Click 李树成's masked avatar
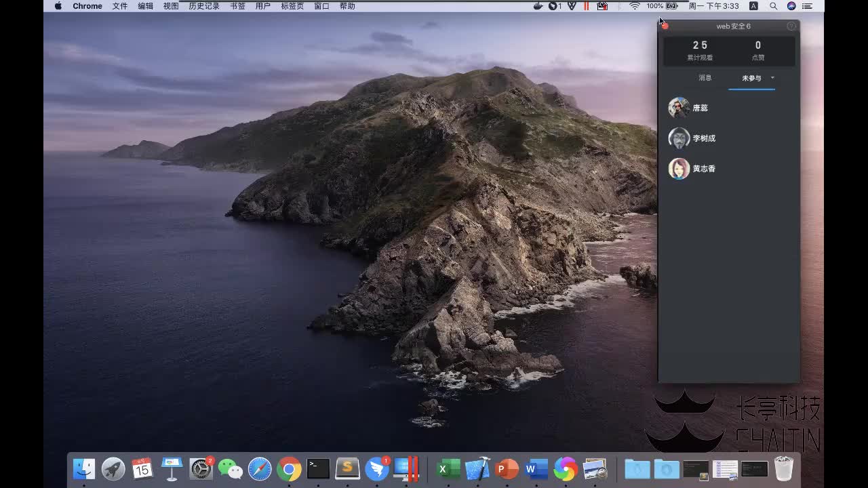The height and width of the screenshot is (488, 868). click(x=679, y=138)
